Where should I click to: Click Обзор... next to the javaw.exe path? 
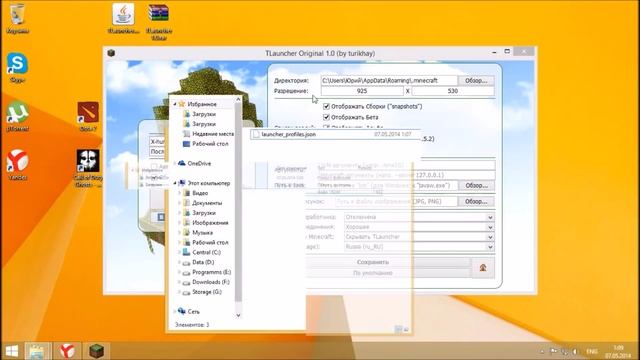[476, 185]
